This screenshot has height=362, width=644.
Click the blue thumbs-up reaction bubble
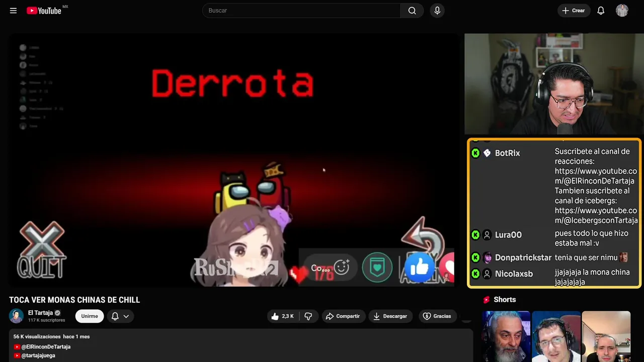(x=419, y=267)
